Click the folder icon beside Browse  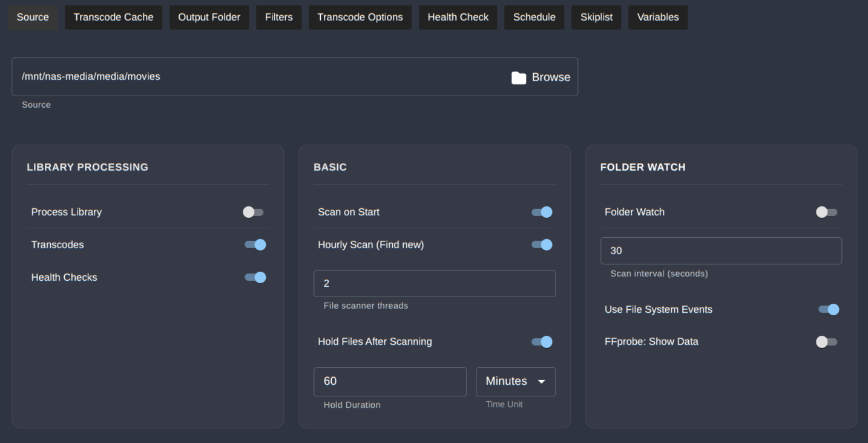pos(519,77)
